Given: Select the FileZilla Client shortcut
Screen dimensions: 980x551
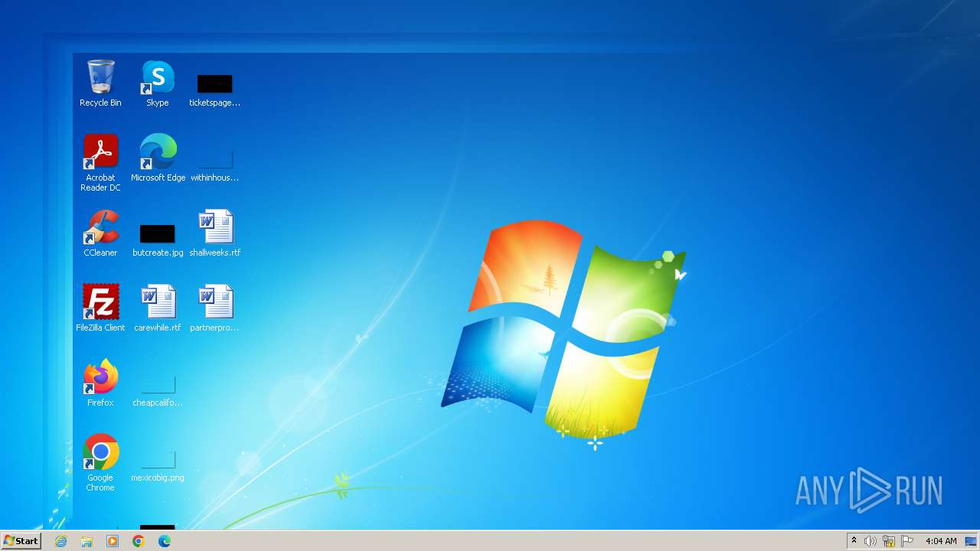Looking at the screenshot, I should coord(100,308).
